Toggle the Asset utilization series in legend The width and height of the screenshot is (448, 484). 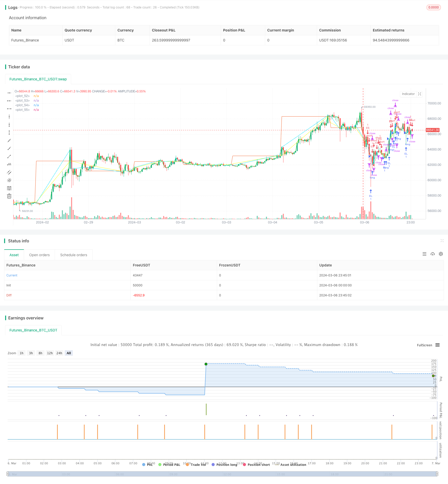(x=290, y=465)
